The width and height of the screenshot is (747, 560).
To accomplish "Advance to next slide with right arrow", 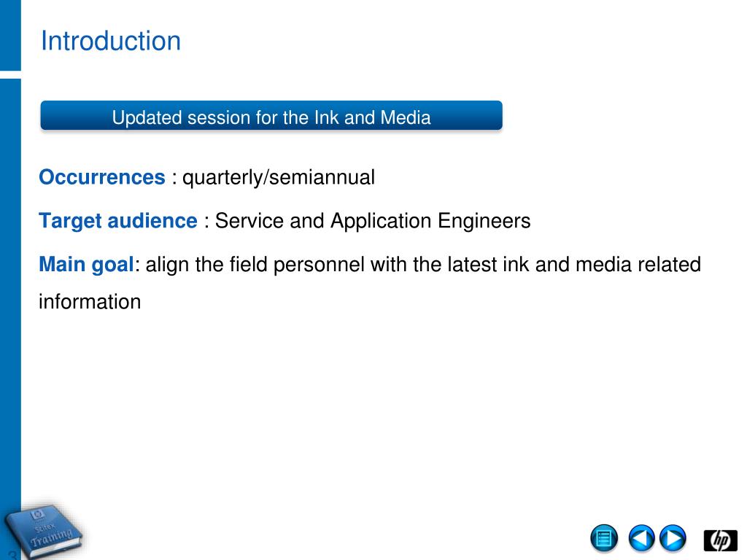I will pos(673,539).
